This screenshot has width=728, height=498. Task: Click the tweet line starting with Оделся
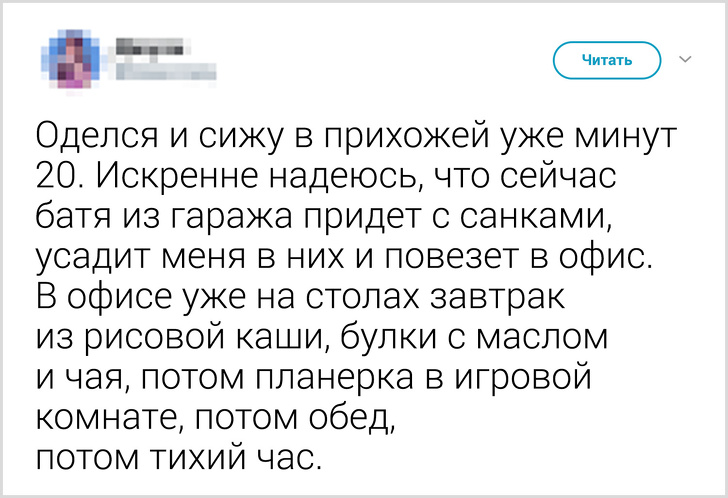(356, 137)
